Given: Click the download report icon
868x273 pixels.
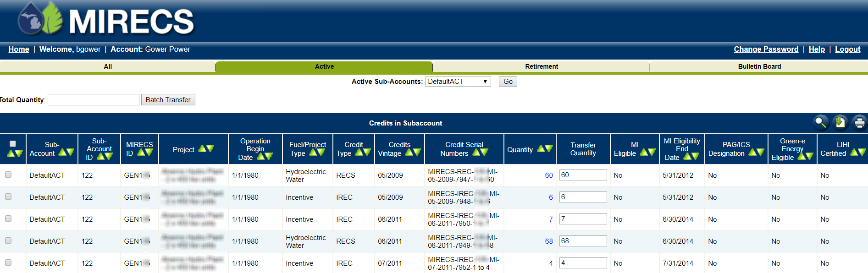Looking at the screenshot, I should tap(840, 122).
